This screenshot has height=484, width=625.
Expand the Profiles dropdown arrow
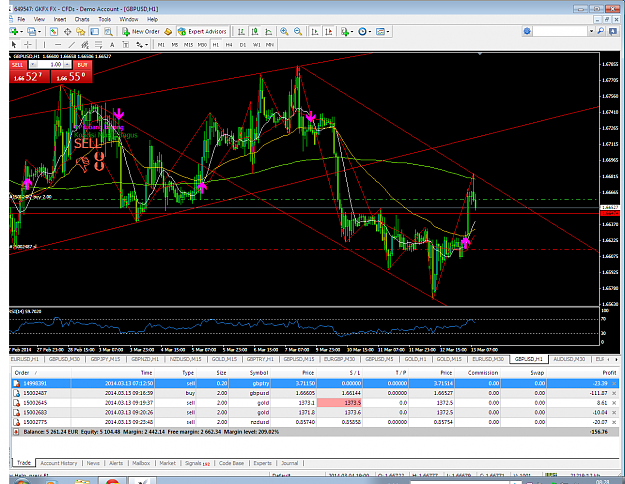click(39, 31)
